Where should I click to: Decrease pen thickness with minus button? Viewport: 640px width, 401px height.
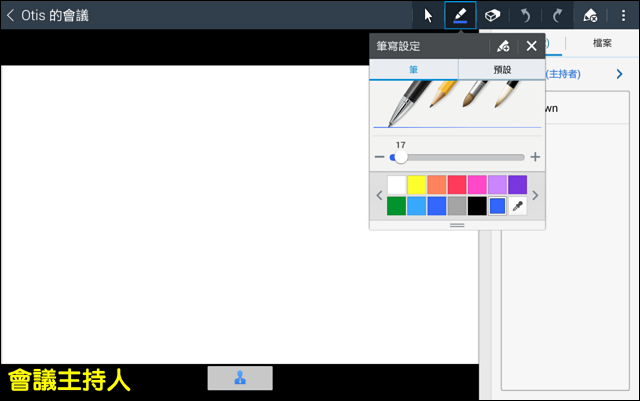tap(380, 157)
